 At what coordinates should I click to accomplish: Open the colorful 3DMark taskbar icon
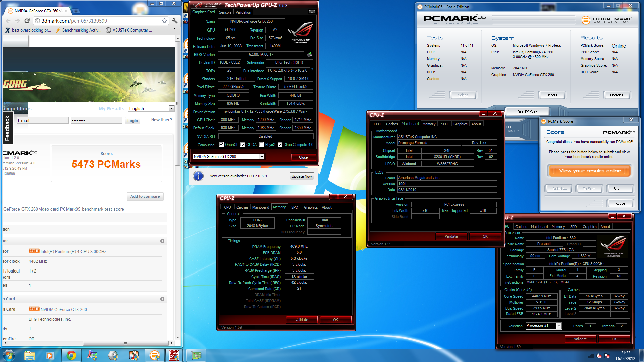point(92,355)
